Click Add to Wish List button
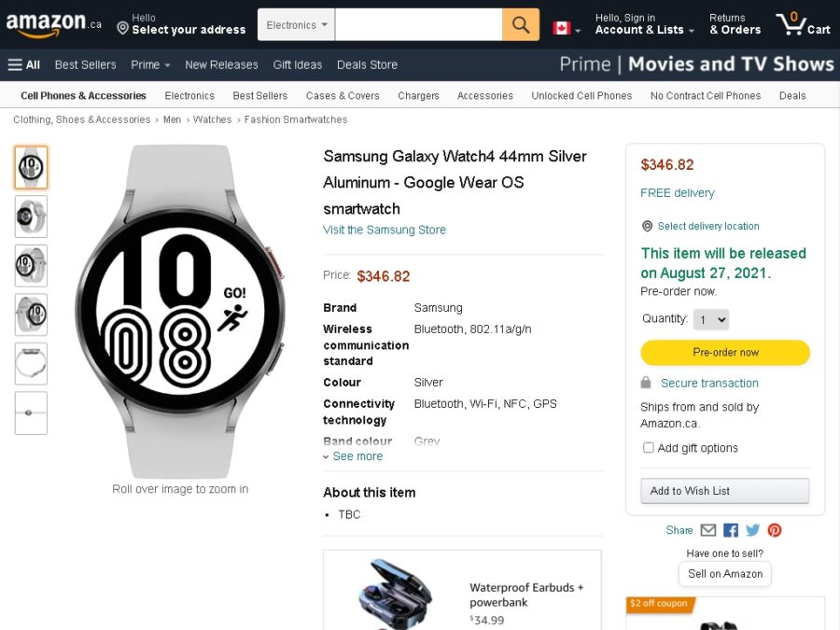Screen dimensions: 840x630 724,491
